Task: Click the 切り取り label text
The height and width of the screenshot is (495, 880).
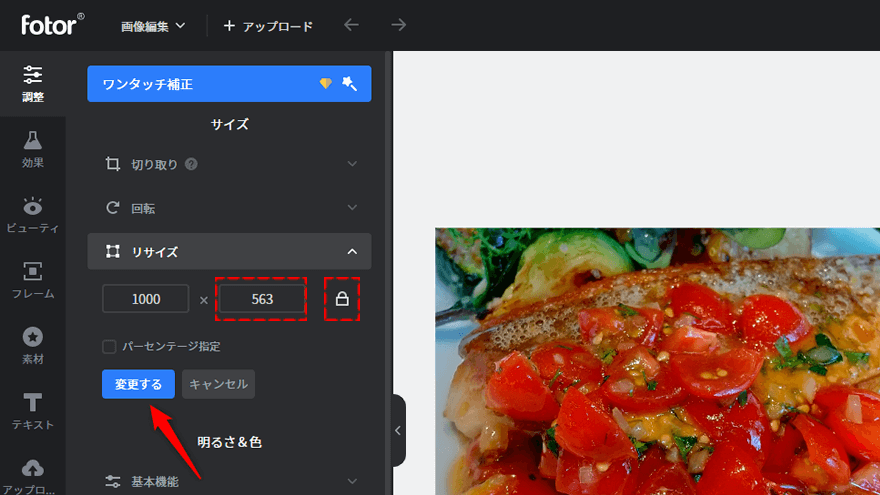Action: (154, 164)
